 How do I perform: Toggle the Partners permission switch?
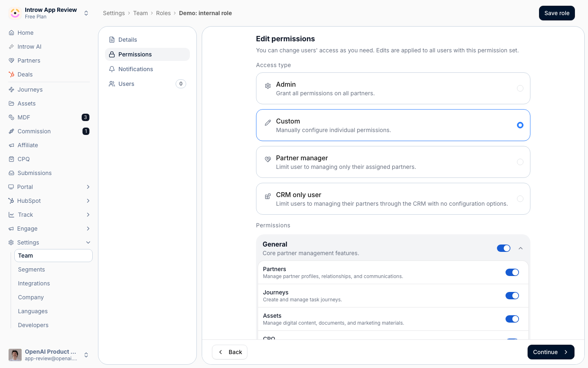tap(512, 272)
